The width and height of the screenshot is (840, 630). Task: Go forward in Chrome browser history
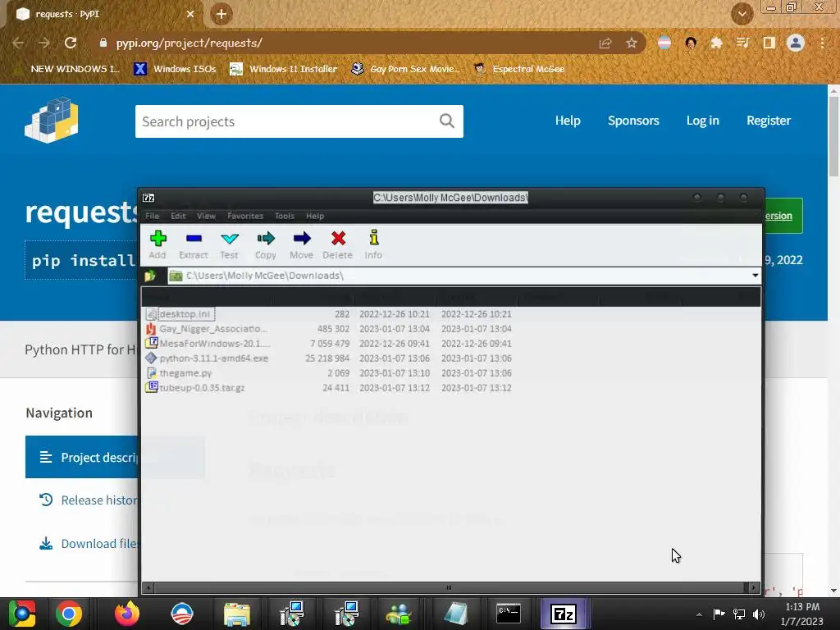[44, 43]
